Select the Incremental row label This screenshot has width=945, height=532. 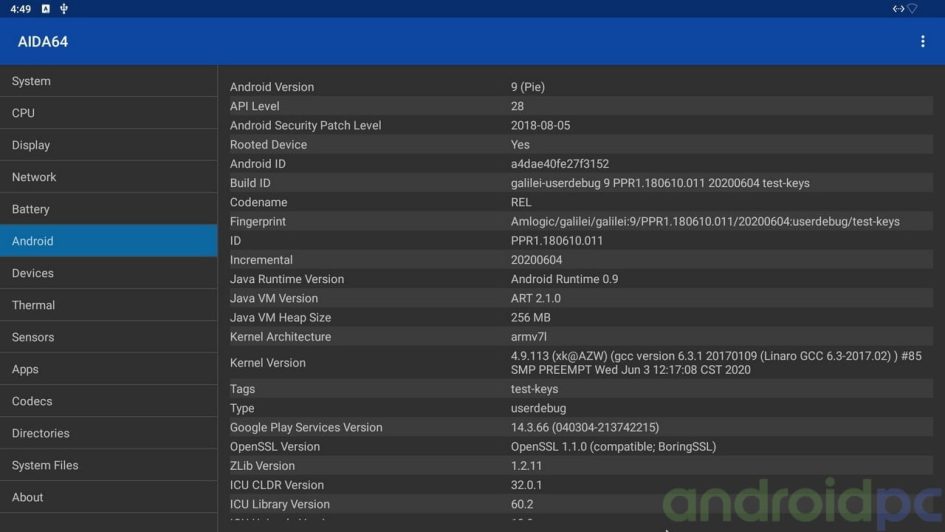[261, 260]
